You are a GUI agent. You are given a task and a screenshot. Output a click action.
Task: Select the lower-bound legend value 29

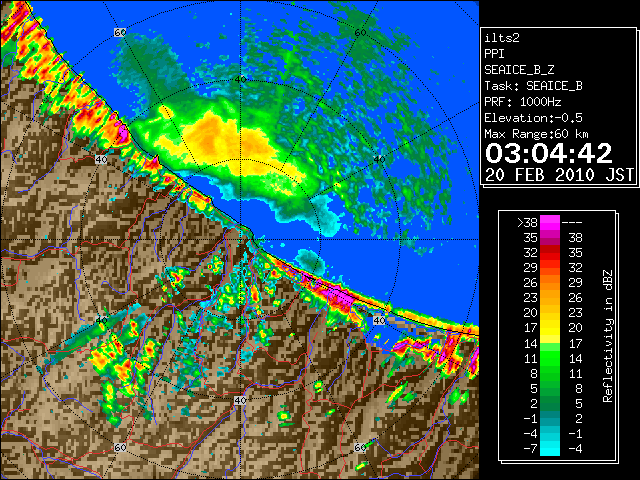[x=531, y=268]
